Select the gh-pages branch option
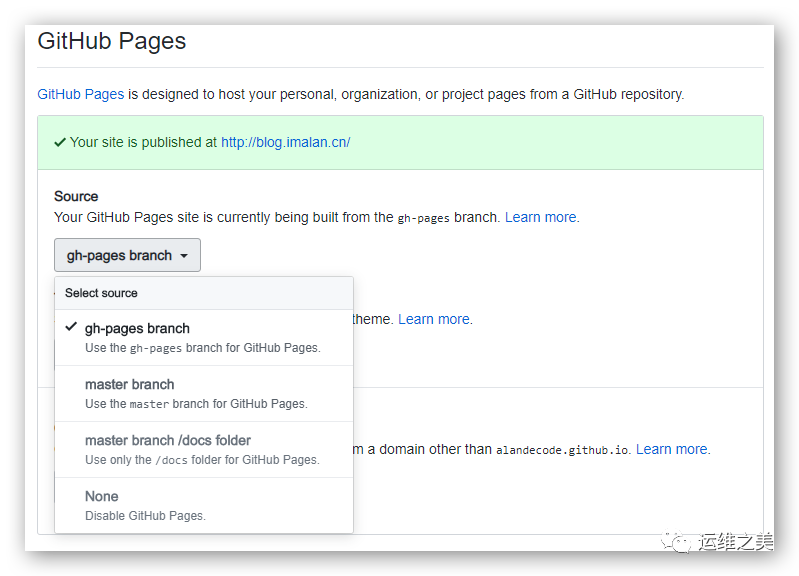The width and height of the screenshot is (799, 576). [x=204, y=337]
